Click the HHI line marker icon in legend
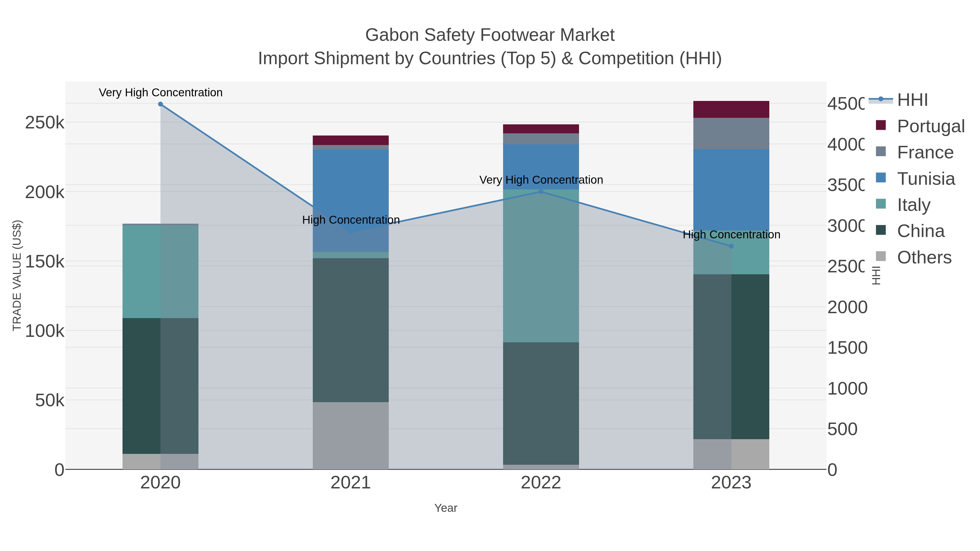This screenshot has width=980, height=551. [881, 99]
